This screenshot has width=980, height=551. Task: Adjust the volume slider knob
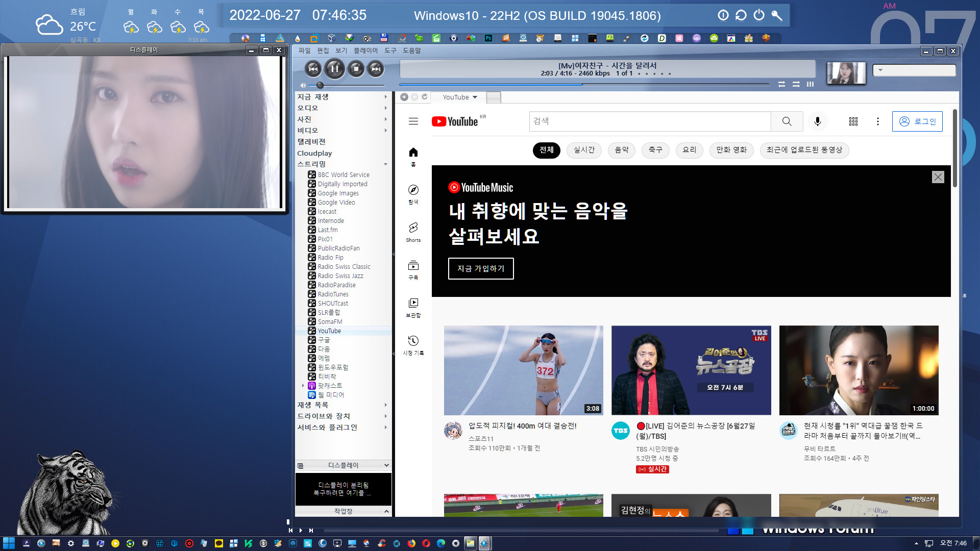pyautogui.click(x=320, y=85)
